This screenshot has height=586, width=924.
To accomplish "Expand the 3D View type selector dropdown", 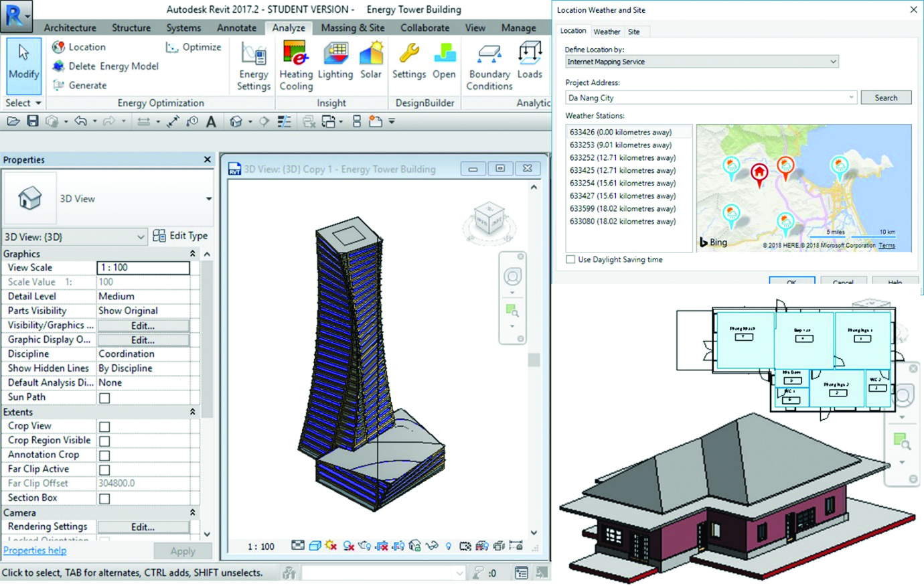I will click(x=208, y=199).
